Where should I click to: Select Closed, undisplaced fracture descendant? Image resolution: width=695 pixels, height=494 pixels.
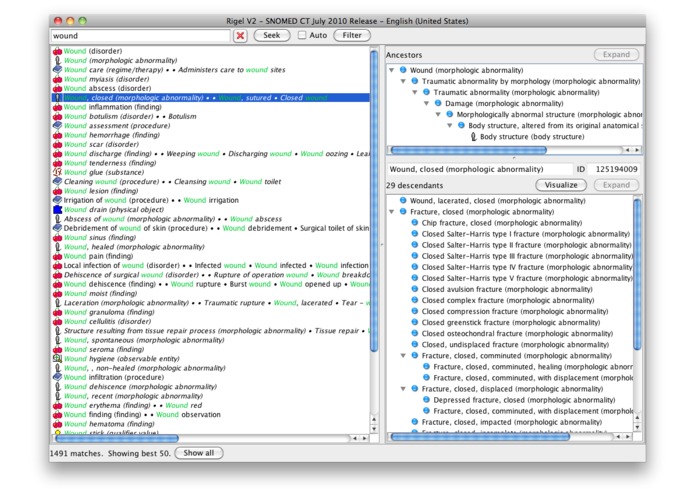515,345
